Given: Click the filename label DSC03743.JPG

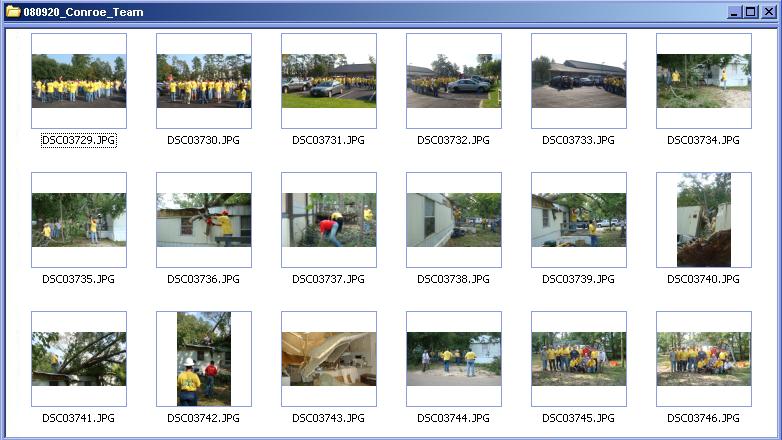Looking at the screenshot, I should [329, 418].
